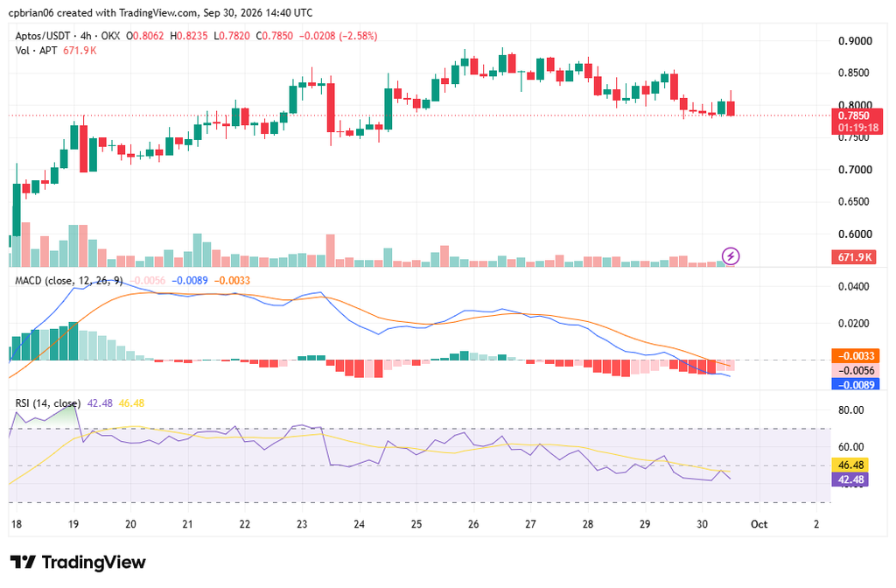Click date 20 on the time axis
This screenshot has width=896, height=588.
pyautogui.click(x=130, y=524)
